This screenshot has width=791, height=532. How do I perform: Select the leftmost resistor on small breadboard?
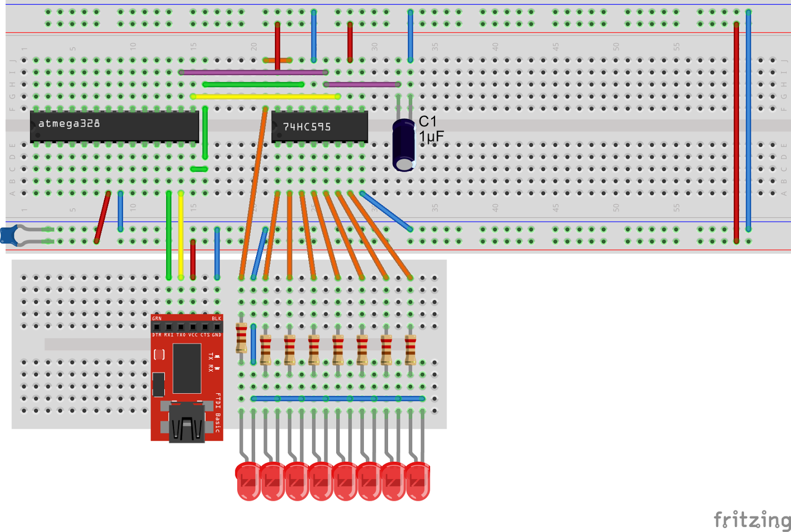tap(241, 338)
